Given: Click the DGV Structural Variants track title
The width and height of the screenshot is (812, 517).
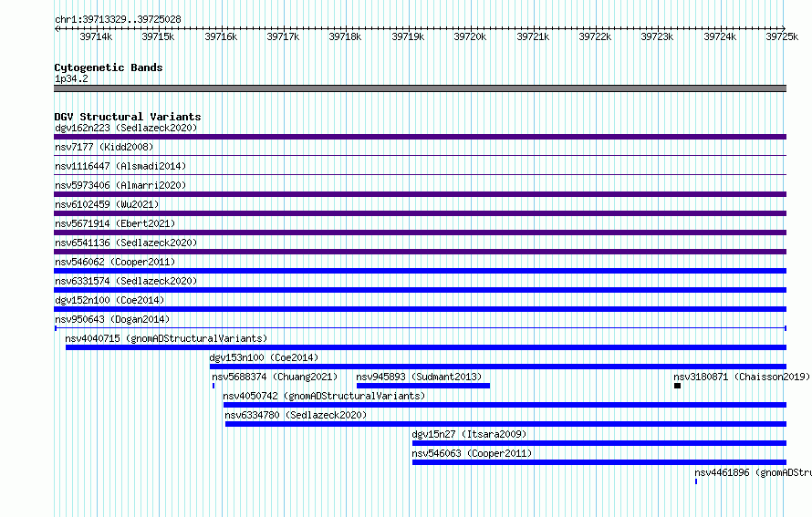Looking at the screenshot, I should 128,117.
